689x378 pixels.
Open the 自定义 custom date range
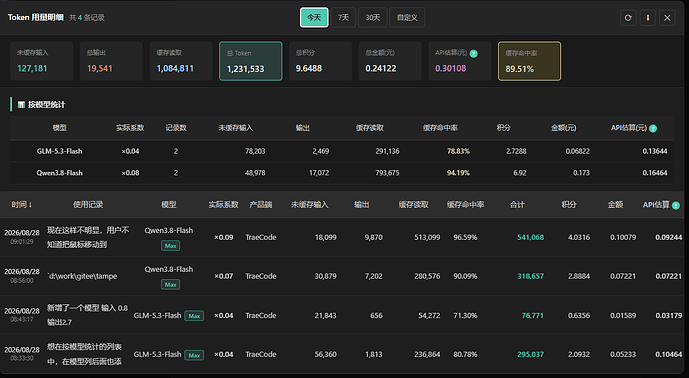tap(407, 18)
